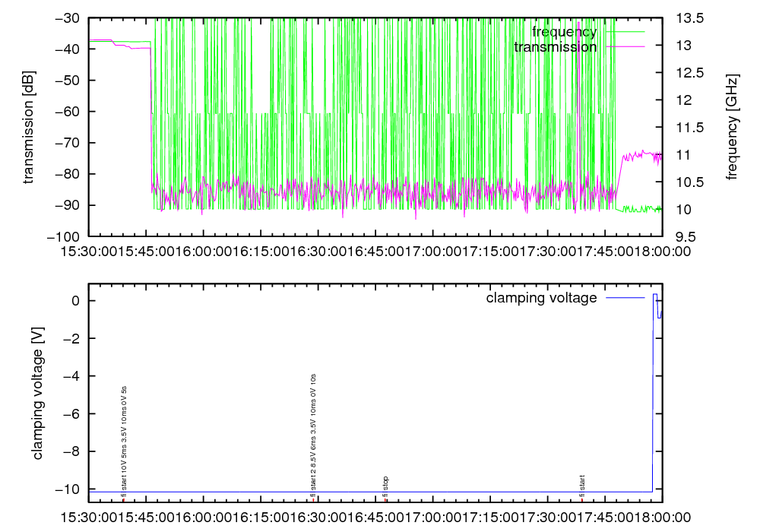Click the 9.5 tick on frequency axis
Screen dimensions: 760x532
[x=679, y=236]
